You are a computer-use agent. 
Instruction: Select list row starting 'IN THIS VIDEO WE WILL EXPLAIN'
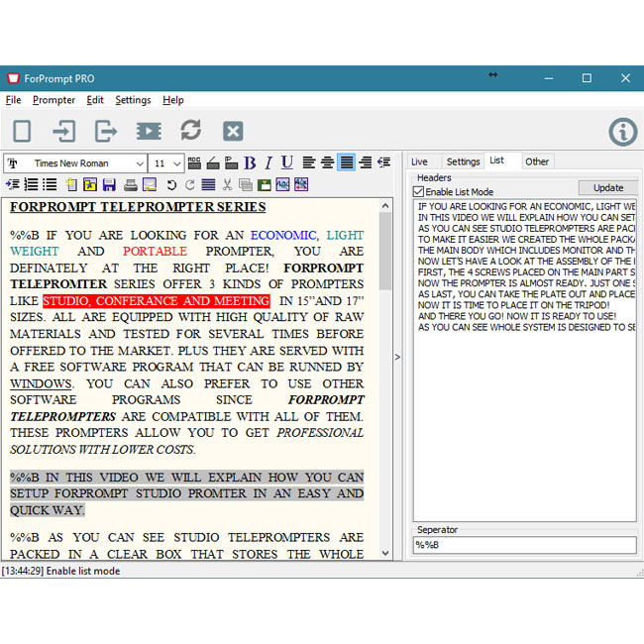526,218
